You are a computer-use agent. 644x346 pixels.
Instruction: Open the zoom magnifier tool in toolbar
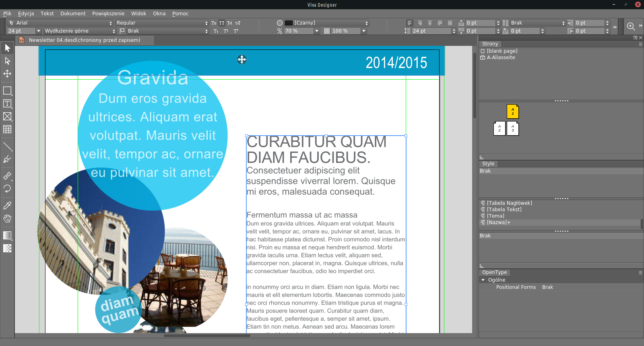[631, 27]
